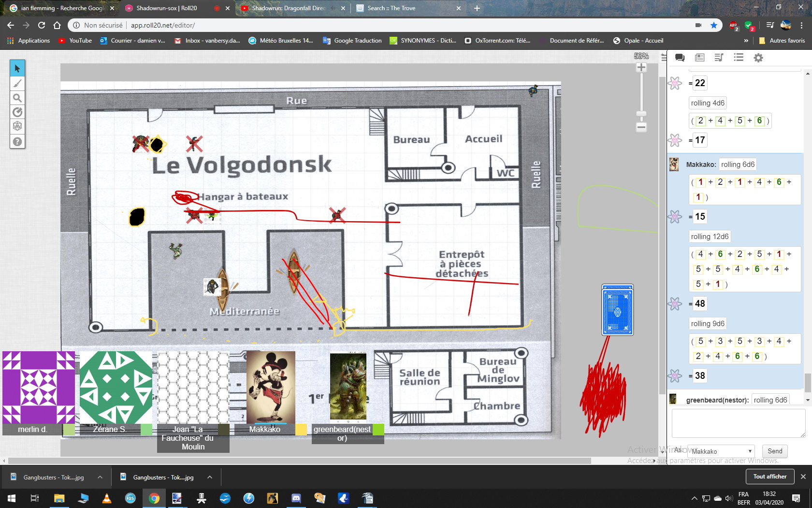
Task: Open Autres favoris bookmark folder
Action: tap(782, 41)
